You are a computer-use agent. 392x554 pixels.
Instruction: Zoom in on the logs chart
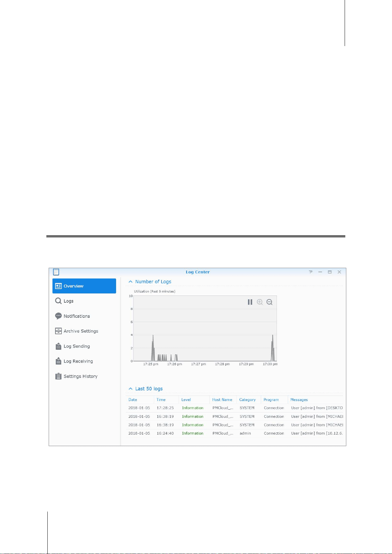(x=260, y=302)
